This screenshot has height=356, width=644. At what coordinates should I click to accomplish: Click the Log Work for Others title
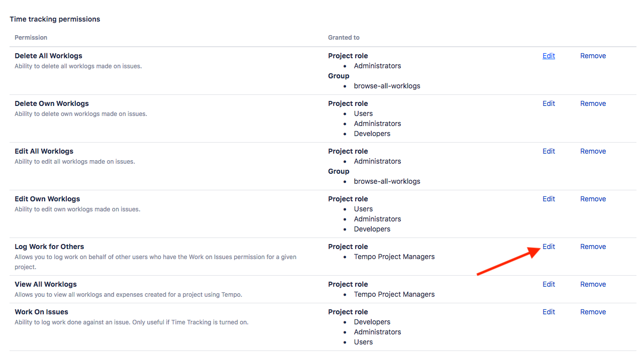(x=49, y=247)
